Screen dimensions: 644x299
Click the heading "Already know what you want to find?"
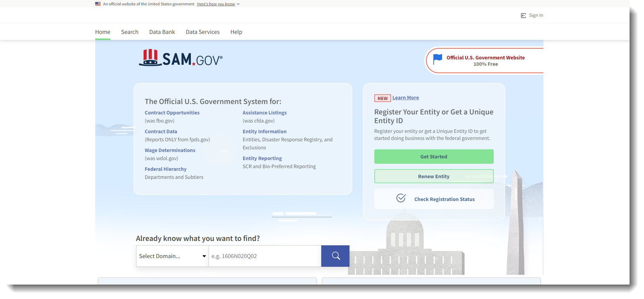coord(198,238)
